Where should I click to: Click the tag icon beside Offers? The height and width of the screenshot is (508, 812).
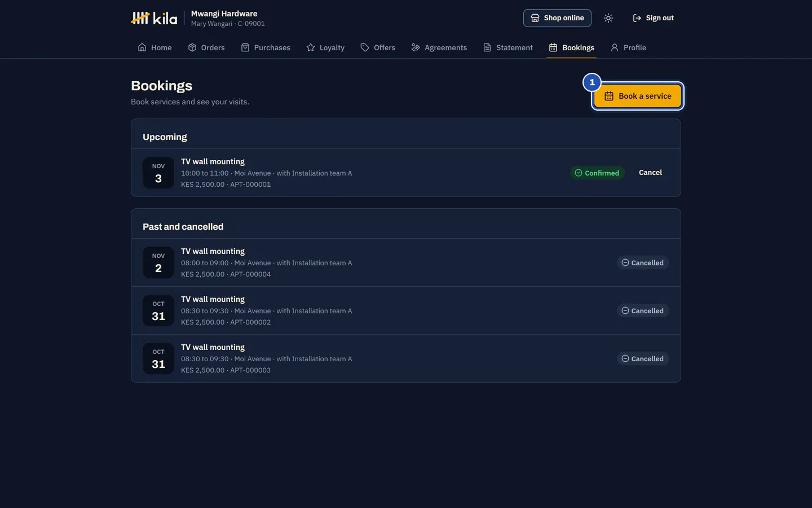point(365,47)
